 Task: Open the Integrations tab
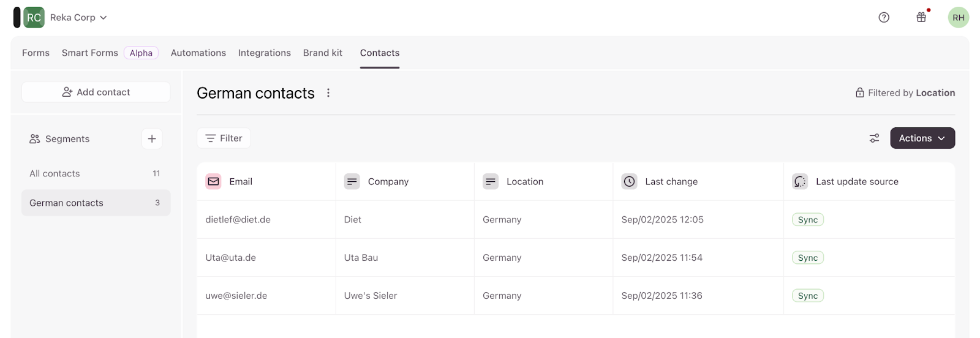coord(264,53)
